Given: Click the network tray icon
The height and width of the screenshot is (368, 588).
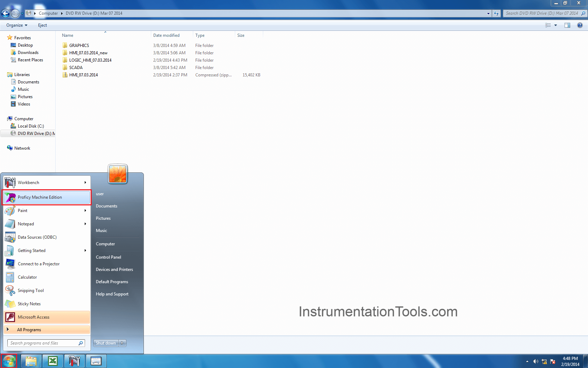Looking at the screenshot, I should pyautogui.click(x=544, y=361).
